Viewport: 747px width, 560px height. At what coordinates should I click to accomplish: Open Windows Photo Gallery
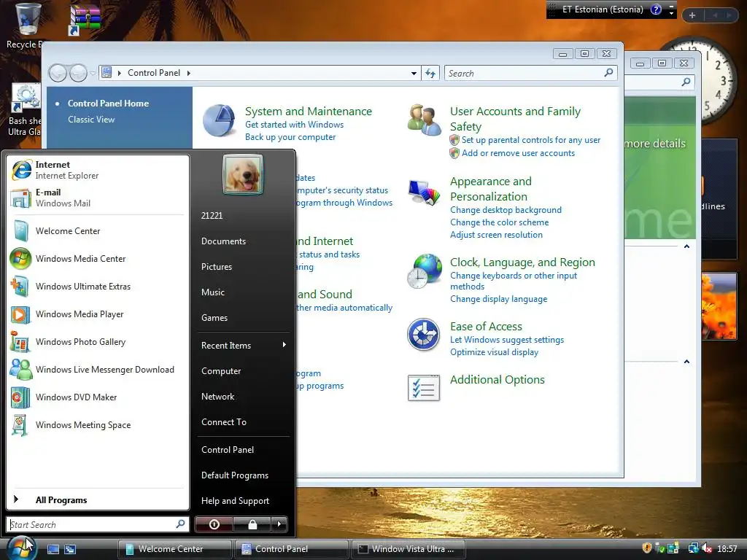tap(98, 342)
